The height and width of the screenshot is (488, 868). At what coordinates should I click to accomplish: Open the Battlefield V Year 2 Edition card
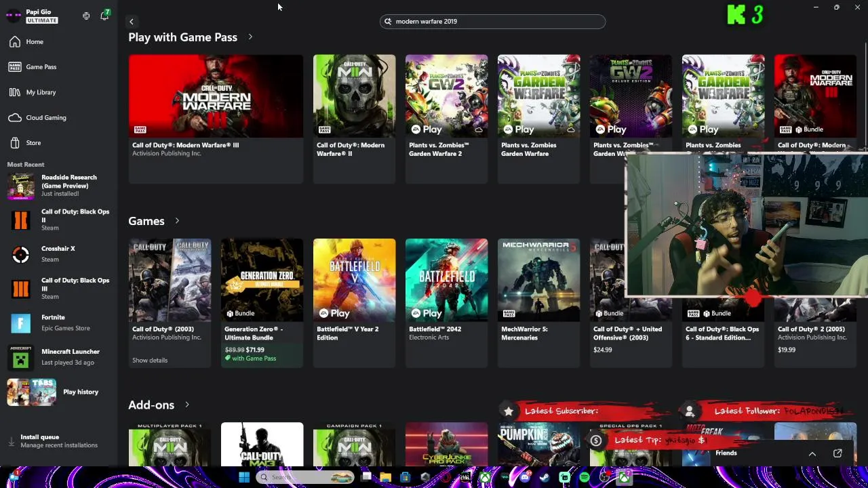click(x=354, y=302)
